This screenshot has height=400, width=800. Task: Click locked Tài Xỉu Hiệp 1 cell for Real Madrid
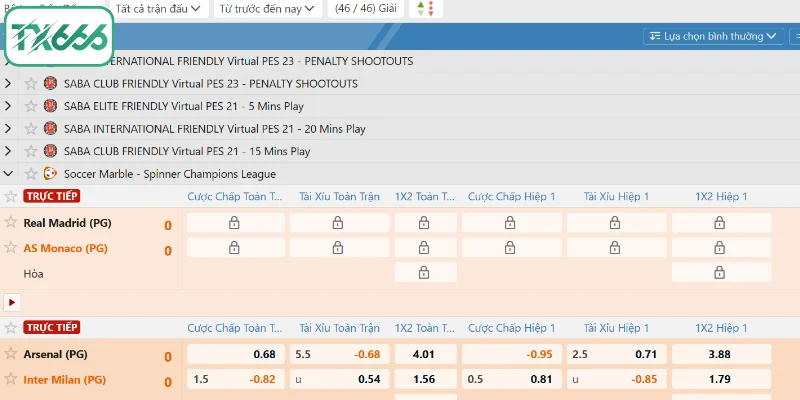616,223
